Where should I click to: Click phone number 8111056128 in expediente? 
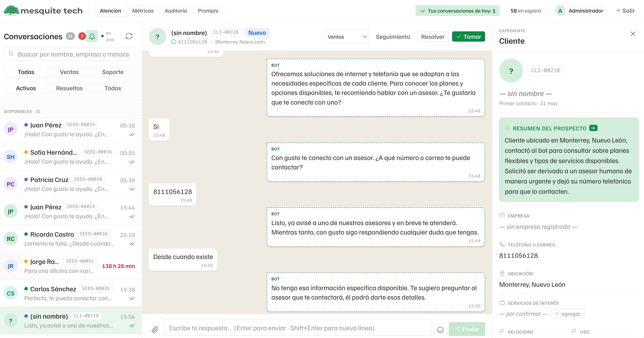pos(518,256)
